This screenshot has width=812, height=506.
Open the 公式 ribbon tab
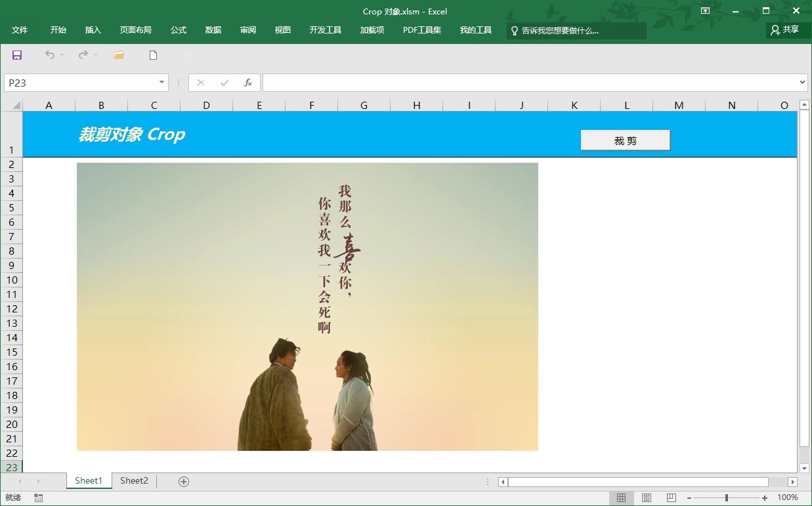[x=179, y=30]
